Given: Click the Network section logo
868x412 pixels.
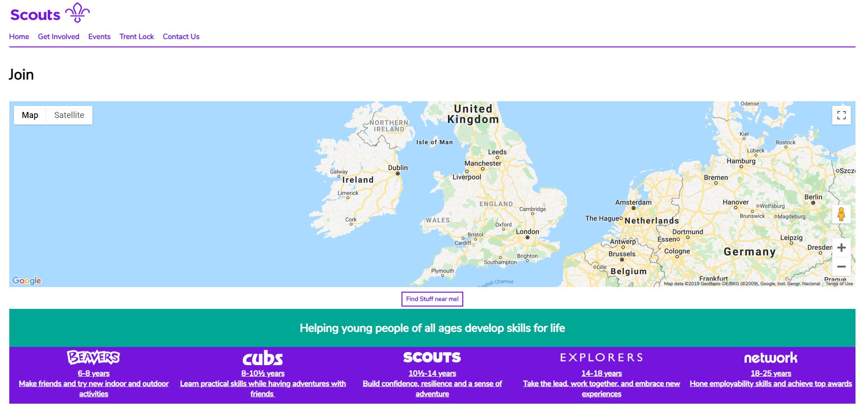Looking at the screenshot, I should (771, 358).
